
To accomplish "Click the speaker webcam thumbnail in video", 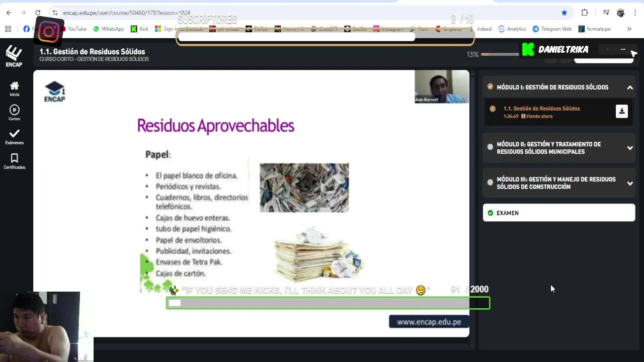I will click(x=441, y=86).
